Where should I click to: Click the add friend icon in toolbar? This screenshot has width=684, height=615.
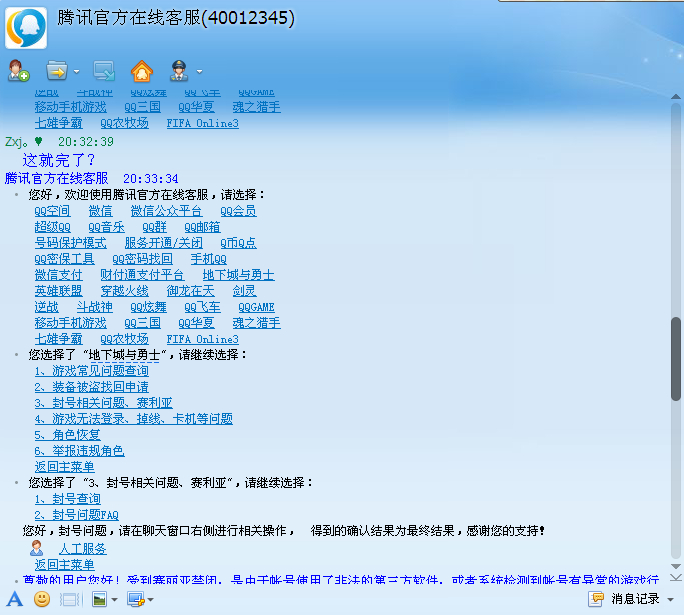18,71
